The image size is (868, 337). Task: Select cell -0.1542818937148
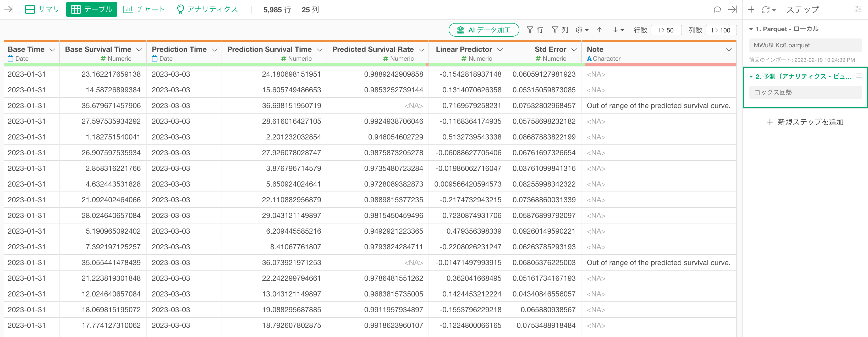point(468,74)
